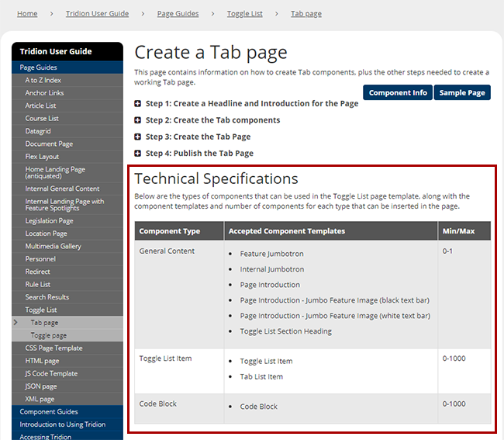Click the arrow marker beside Tab page
504x440 pixels.
coord(16,322)
